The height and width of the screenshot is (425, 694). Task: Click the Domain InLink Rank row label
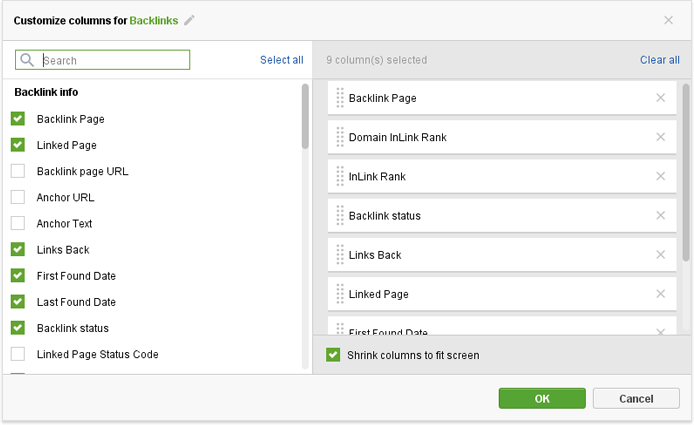397,137
